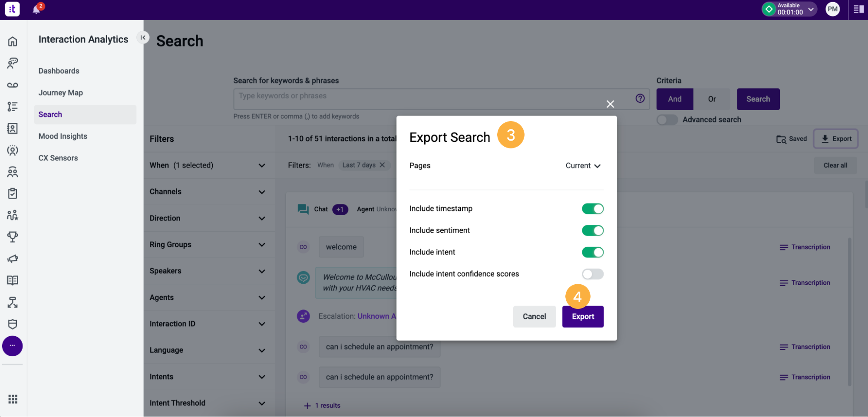Image resolution: width=868 pixels, height=417 pixels.
Task: Open the trophy icon in sidebar
Action: (13, 237)
